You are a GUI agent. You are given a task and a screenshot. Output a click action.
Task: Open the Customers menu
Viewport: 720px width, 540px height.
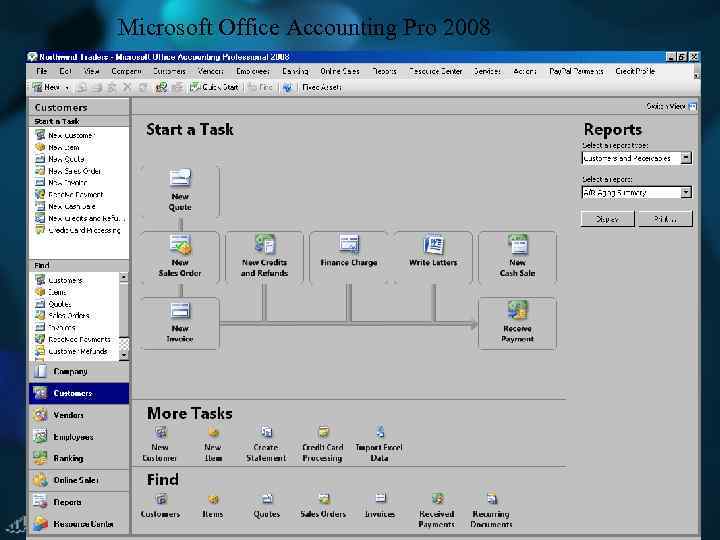click(169, 71)
